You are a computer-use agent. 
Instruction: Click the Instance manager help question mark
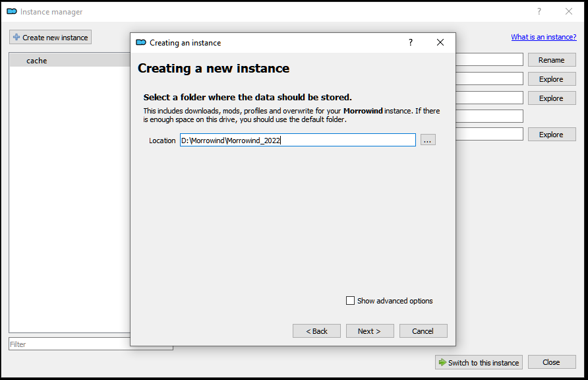tap(539, 12)
